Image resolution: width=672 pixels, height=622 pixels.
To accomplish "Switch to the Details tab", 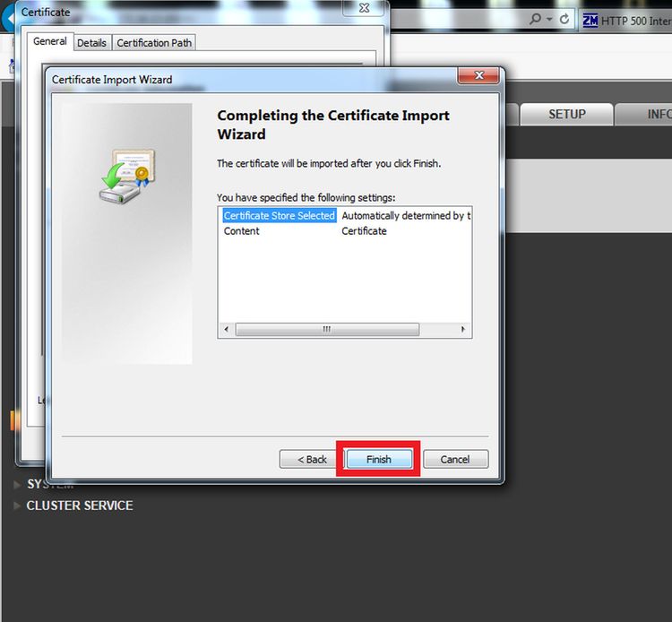I will click(91, 43).
